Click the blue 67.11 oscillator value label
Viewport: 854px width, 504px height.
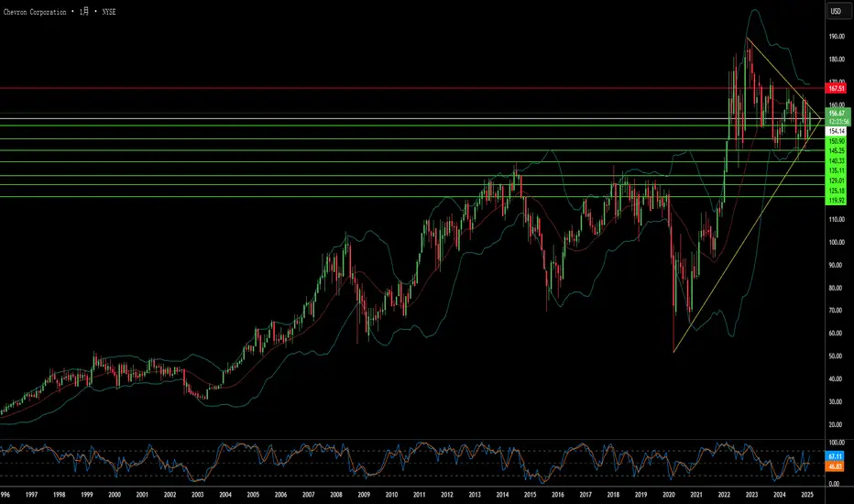point(836,455)
